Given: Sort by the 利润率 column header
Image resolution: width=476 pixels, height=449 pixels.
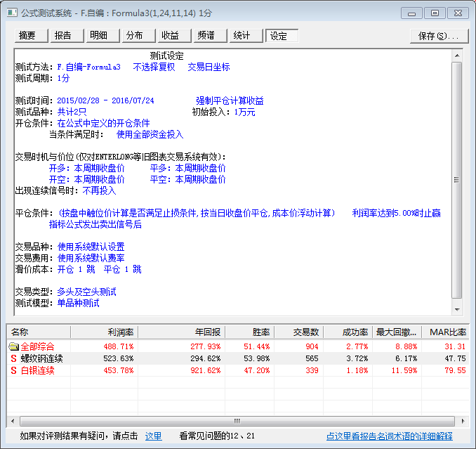Looking at the screenshot, I should point(104,332).
